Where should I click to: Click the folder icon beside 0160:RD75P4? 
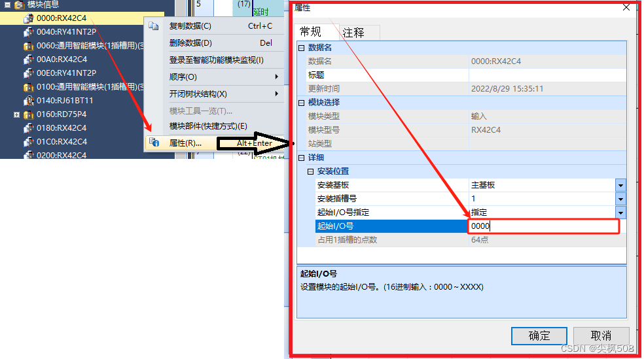[x=28, y=114]
